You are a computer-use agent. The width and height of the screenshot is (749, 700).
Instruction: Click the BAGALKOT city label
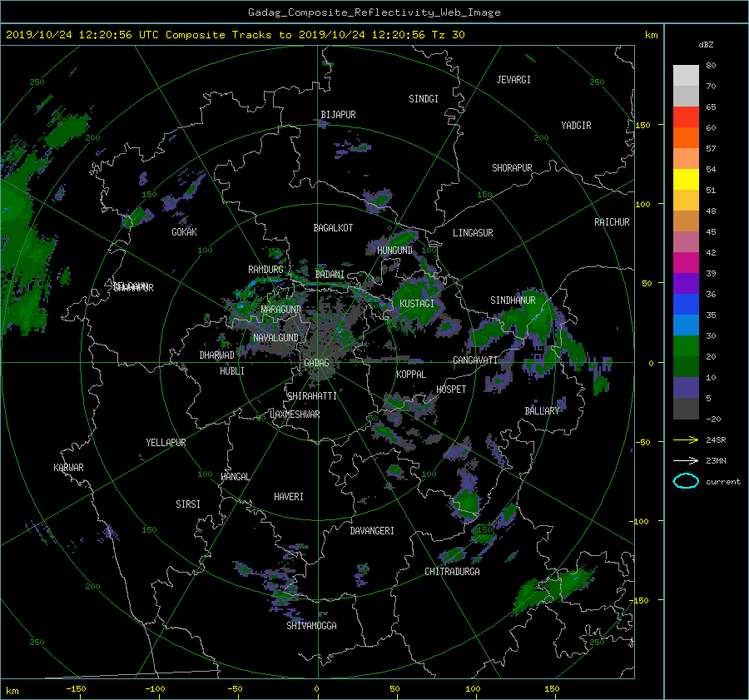point(333,228)
